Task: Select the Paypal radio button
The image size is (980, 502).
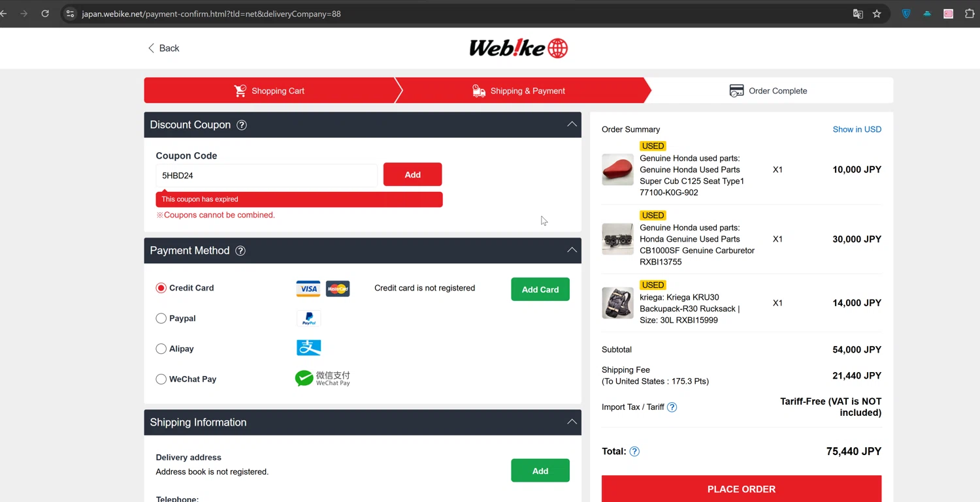Action: [161, 319]
